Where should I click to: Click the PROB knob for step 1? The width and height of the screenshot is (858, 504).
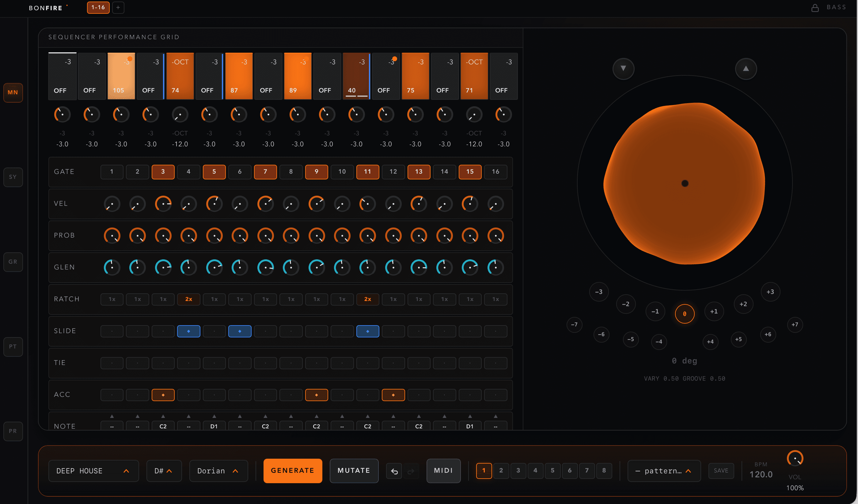[x=112, y=235]
